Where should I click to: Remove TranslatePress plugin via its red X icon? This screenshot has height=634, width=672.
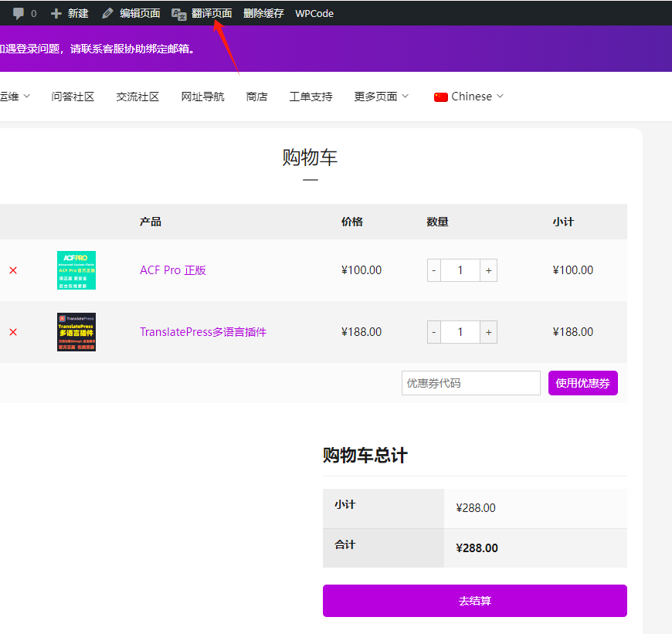tap(12, 332)
